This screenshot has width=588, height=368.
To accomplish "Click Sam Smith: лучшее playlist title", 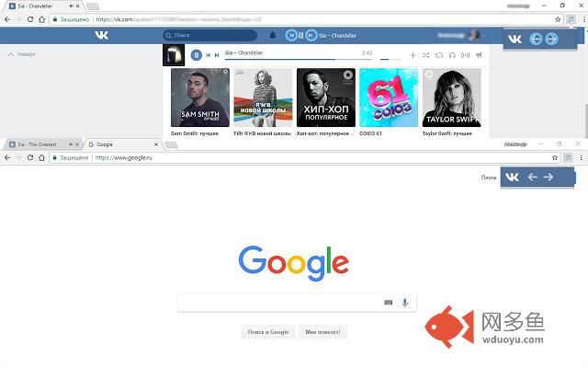I will pos(195,133).
